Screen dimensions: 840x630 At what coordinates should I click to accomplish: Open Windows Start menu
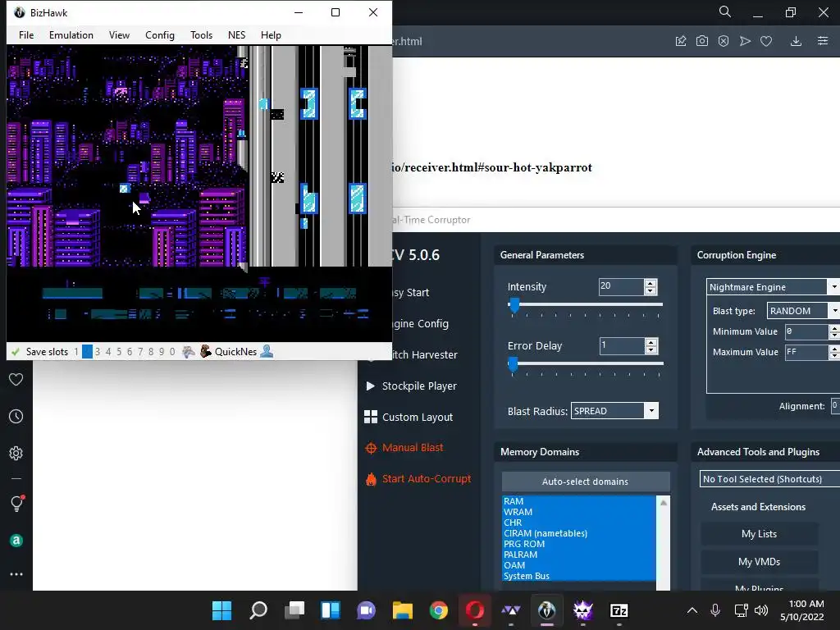click(x=221, y=610)
